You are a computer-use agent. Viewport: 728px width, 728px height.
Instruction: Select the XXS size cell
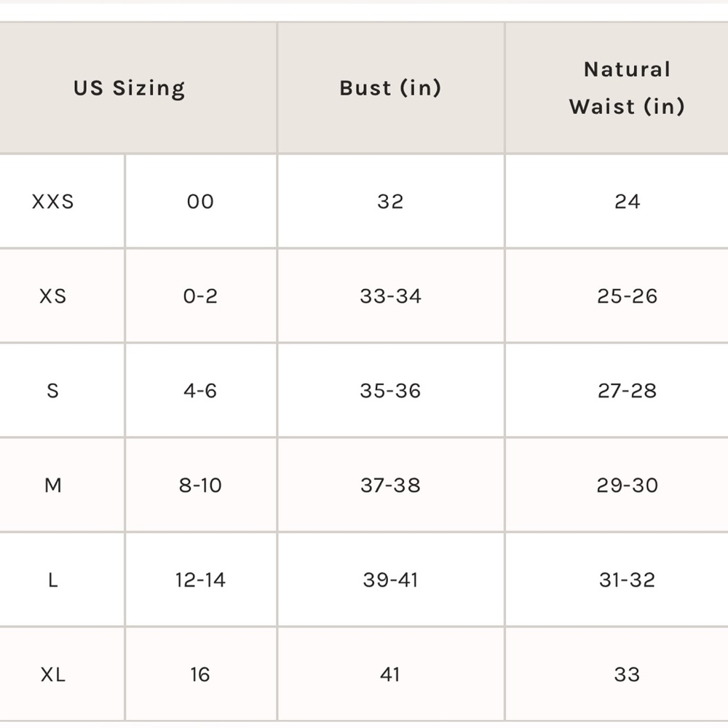53,202
